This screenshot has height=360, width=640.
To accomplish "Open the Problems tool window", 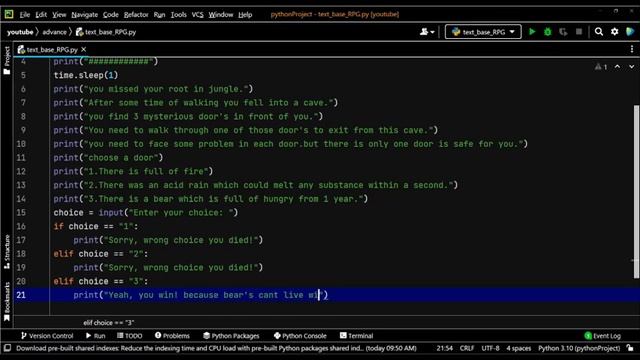I will (172, 336).
